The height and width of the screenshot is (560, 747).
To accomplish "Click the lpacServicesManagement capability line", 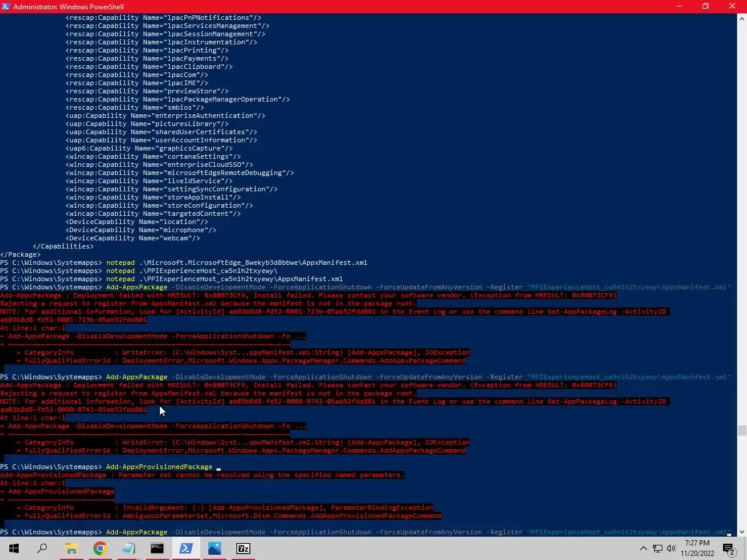I will [x=167, y=26].
